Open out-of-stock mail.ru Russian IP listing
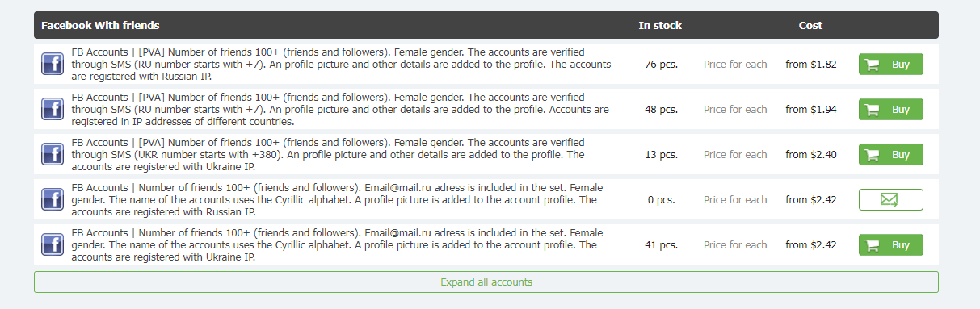This screenshot has height=309, width=980. pyautogui.click(x=338, y=200)
